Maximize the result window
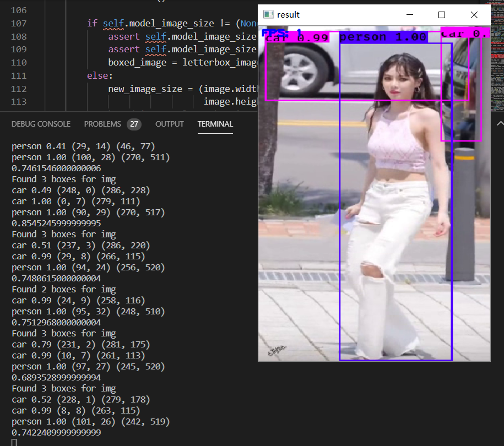Image resolution: width=504 pixels, height=446 pixels. point(441,15)
